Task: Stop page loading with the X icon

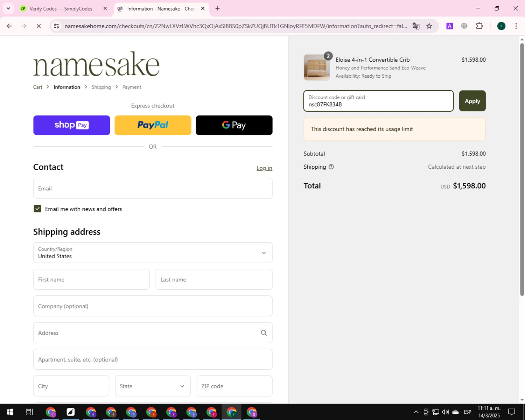Action: pos(38,26)
